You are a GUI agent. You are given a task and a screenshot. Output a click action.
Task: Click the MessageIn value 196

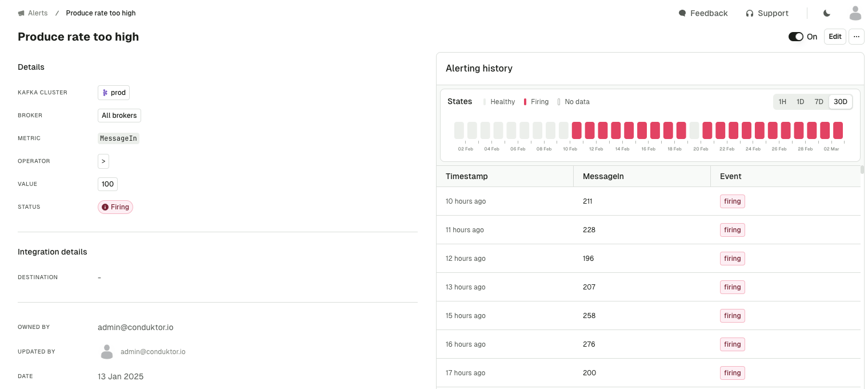click(589, 259)
